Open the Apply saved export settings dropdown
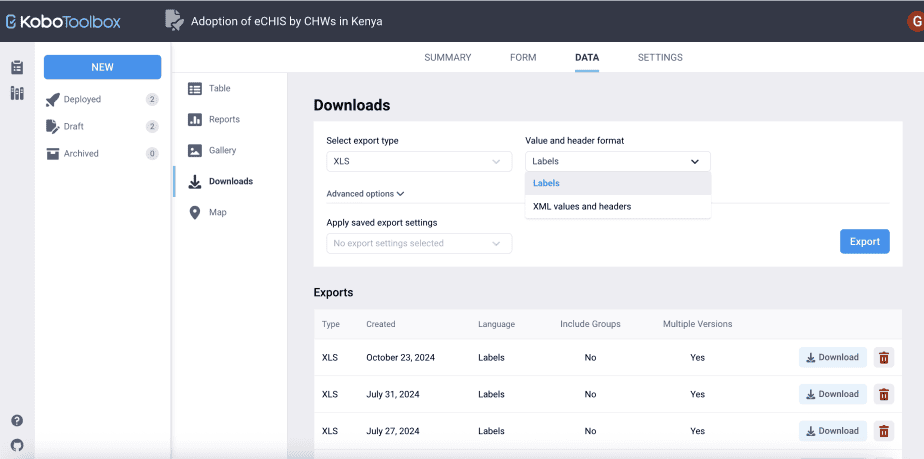Image resolution: width=924 pixels, height=459 pixels. click(x=419, y=243)
